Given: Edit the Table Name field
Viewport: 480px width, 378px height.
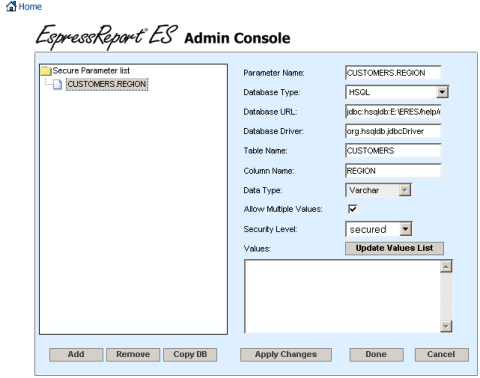Looking at the screenshot, I should point(393,151).
